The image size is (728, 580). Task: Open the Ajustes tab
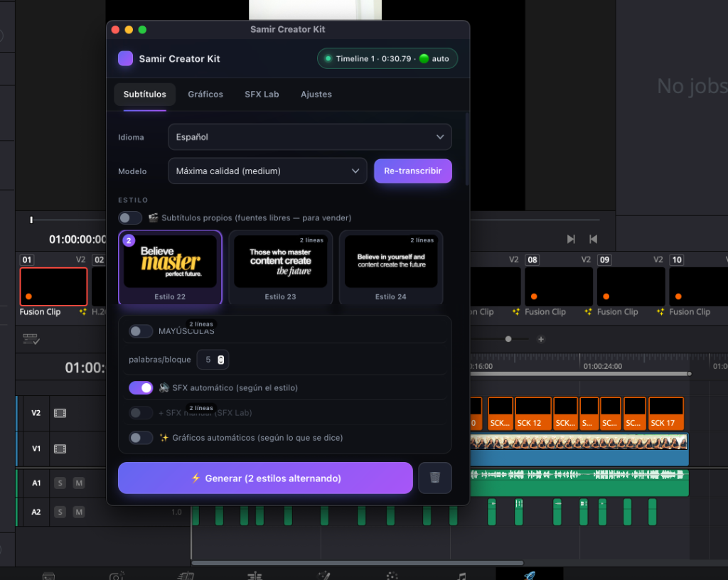click(316, 95)
